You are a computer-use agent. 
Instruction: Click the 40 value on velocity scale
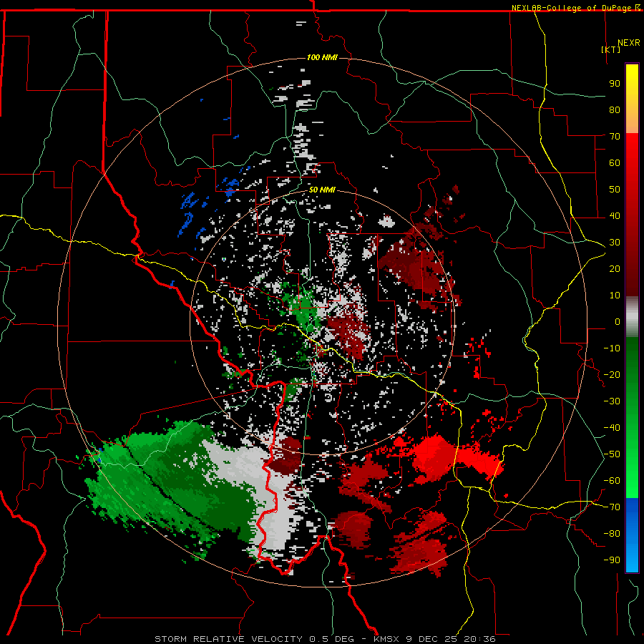pos(615,216)
